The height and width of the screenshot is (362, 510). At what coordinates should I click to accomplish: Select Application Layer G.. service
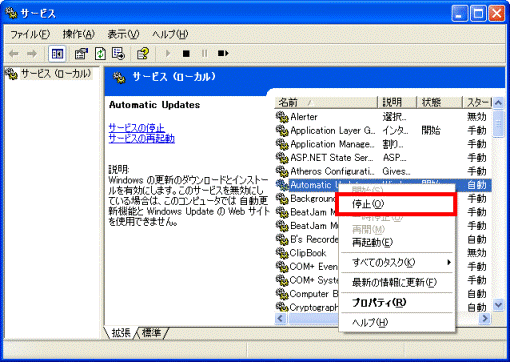click(383, 131)
